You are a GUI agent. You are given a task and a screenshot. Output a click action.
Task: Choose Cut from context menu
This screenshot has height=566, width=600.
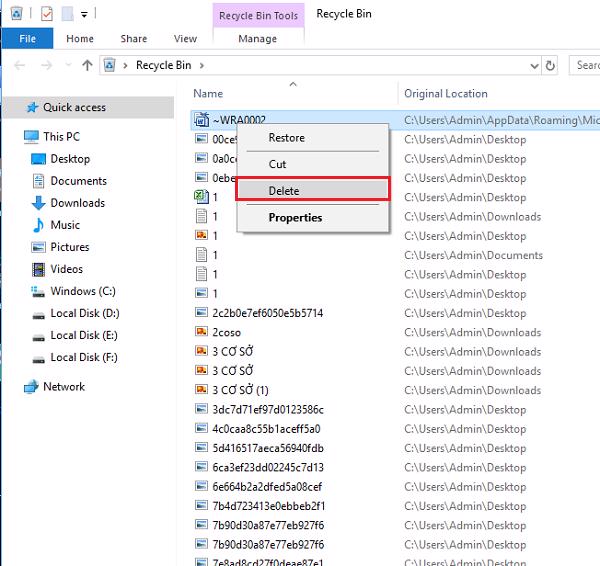tap(313, 164)
